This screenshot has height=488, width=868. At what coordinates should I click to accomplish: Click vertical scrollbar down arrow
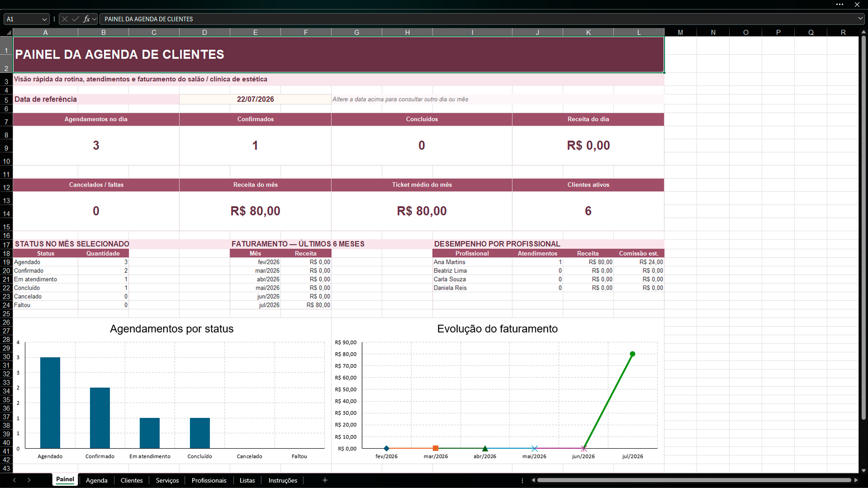pyautogui.click(x=863, y=470)
